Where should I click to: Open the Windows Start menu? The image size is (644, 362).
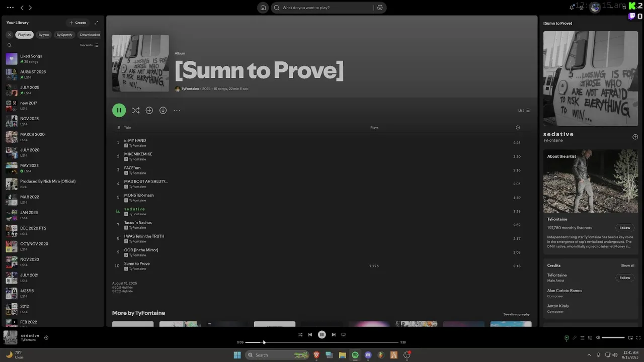tap(237, 355)
